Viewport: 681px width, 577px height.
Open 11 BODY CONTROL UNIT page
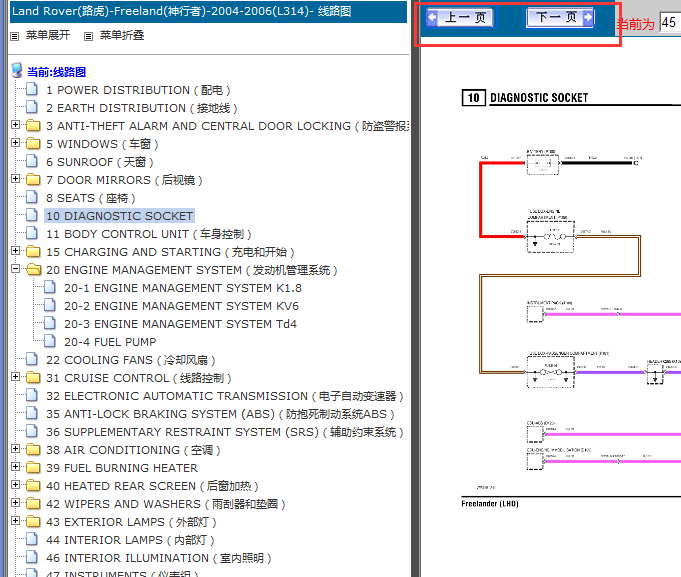(x=149, y=234)
